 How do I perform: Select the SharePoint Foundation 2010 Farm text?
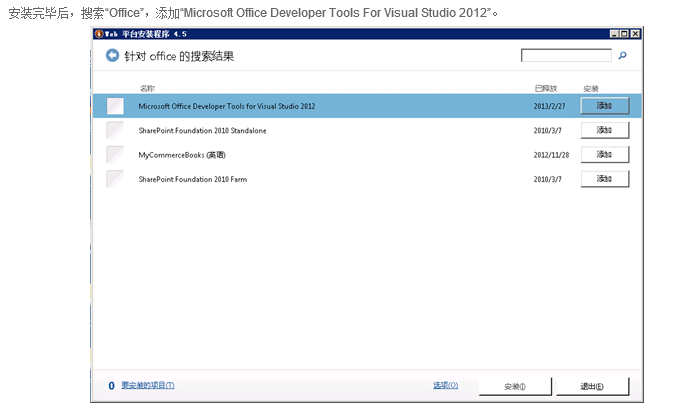click(x=193, y=179)
